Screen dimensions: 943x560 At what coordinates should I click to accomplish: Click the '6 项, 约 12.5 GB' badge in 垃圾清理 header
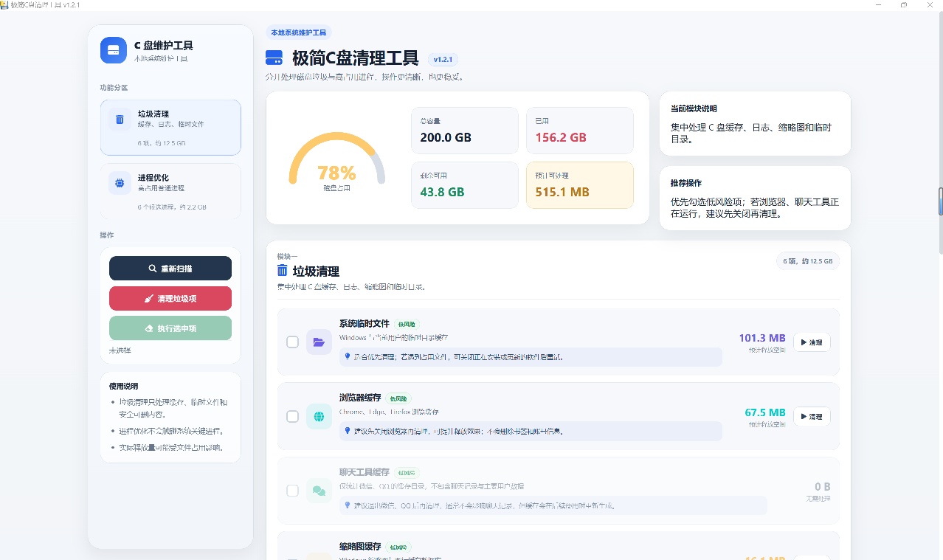tap(808, 261)
